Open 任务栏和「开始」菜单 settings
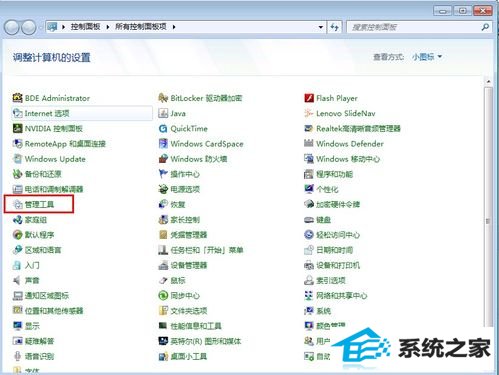The height and width of the screenshot is (375, 499). 201,250
